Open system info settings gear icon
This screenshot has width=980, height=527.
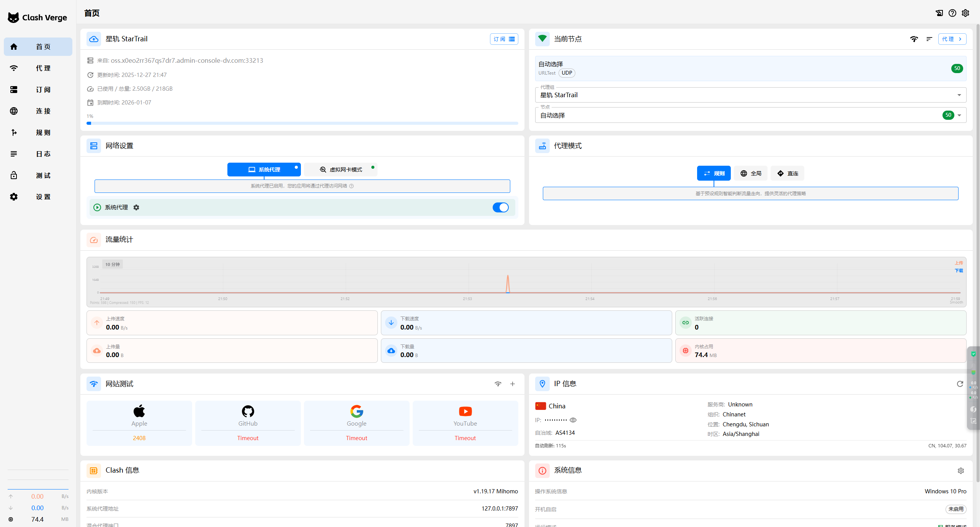click(x=961, y=471)
